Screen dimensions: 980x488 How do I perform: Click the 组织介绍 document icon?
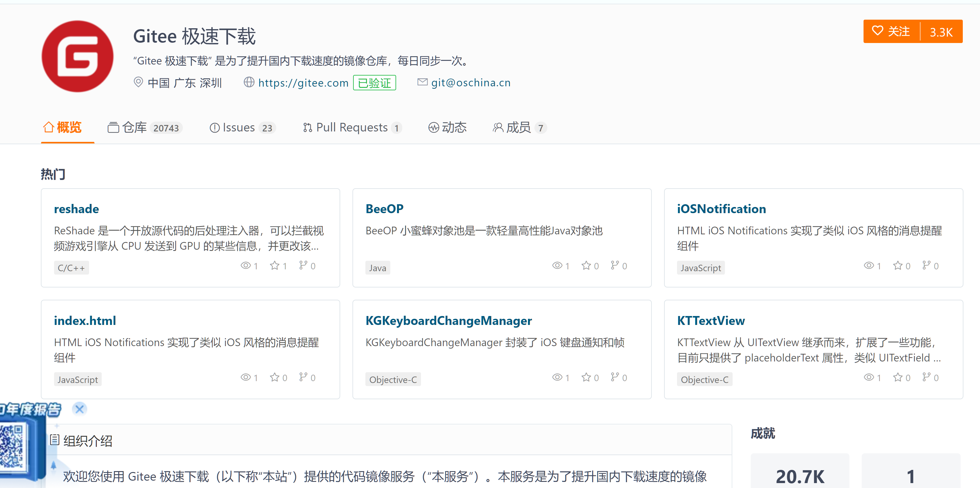55,440
